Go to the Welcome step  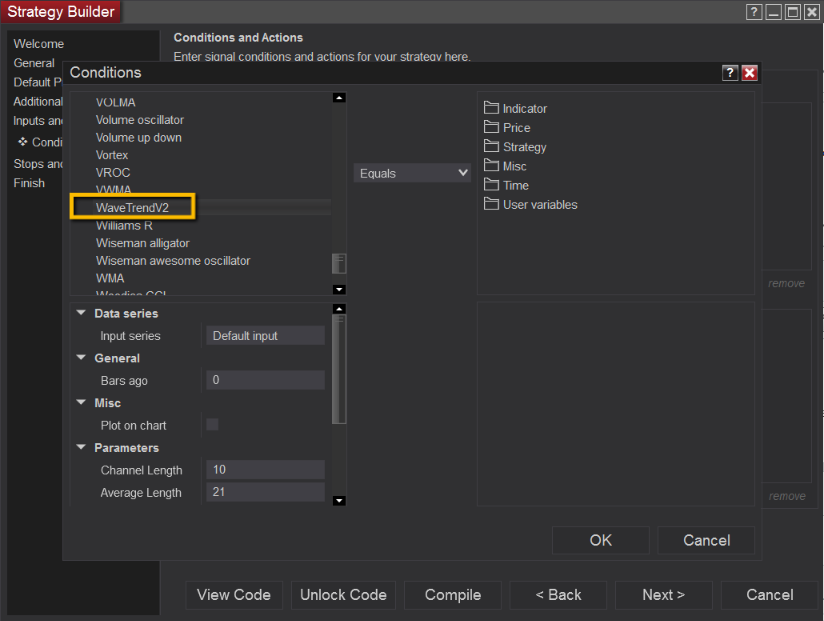pyautogui.click(x=38, y=44)
